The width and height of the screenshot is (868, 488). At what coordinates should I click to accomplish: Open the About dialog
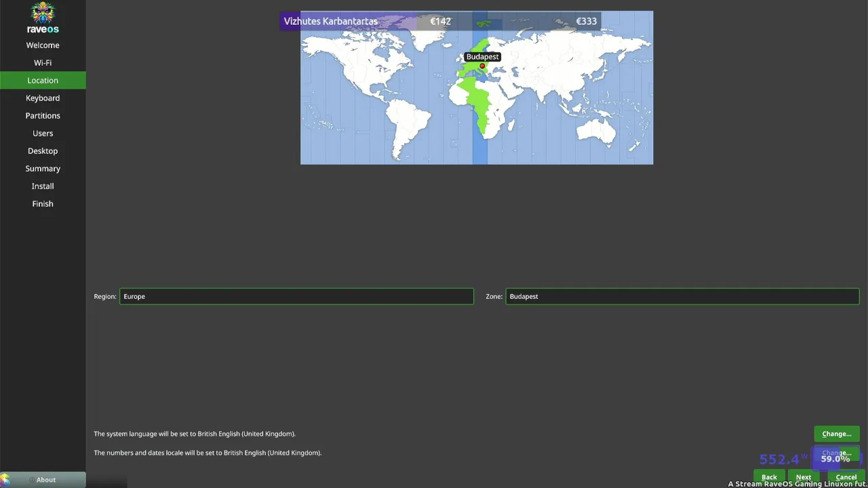[x=43, y=480]
